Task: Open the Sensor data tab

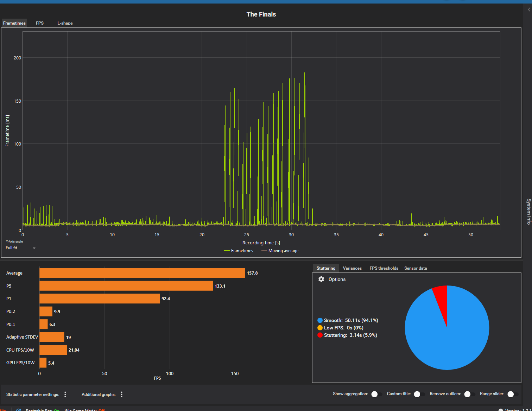Action: (x=416, y=268)
